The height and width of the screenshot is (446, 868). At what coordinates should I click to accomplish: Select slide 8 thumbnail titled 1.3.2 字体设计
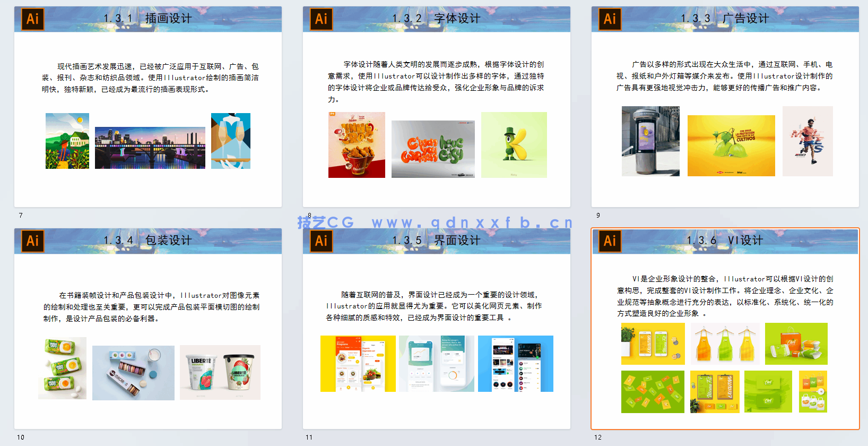coord(437,107)
